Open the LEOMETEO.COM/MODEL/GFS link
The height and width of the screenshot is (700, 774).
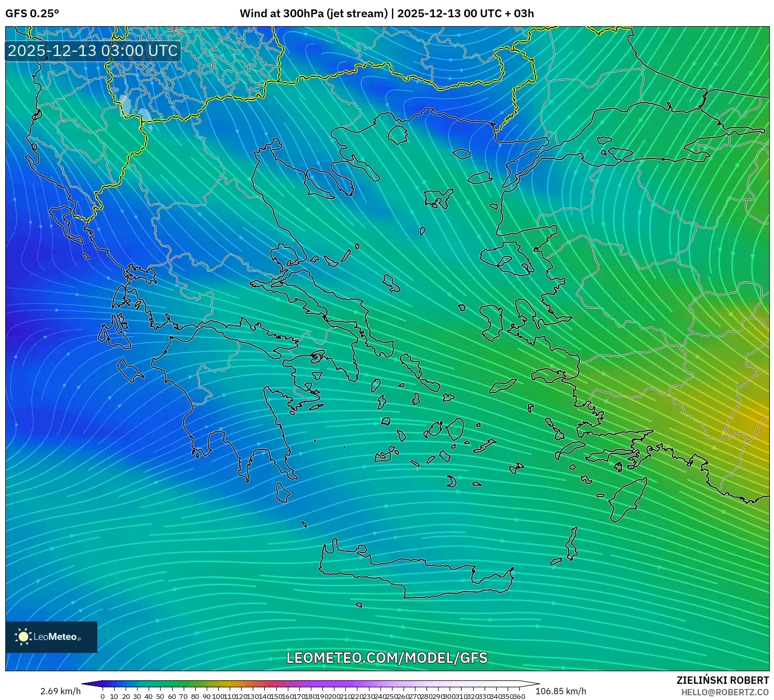pos(386,659)
